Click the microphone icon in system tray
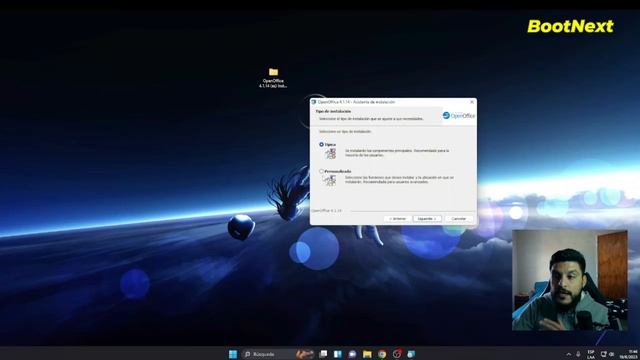 [x=578, y=354]
